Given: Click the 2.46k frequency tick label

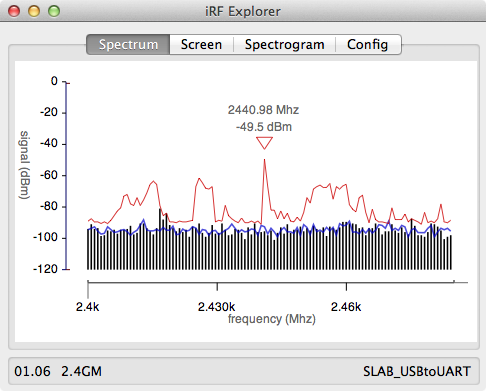Looking at the screenshot, I should pyautogui.click(x=346, y=307).
